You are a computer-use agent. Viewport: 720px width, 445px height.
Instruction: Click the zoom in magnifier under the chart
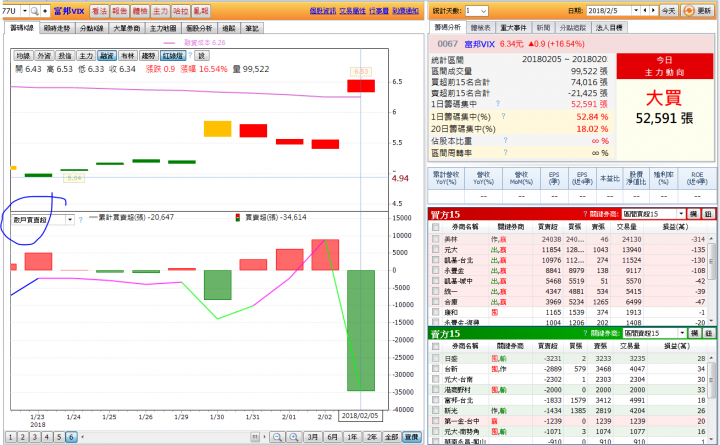click(x=294, y=437)
